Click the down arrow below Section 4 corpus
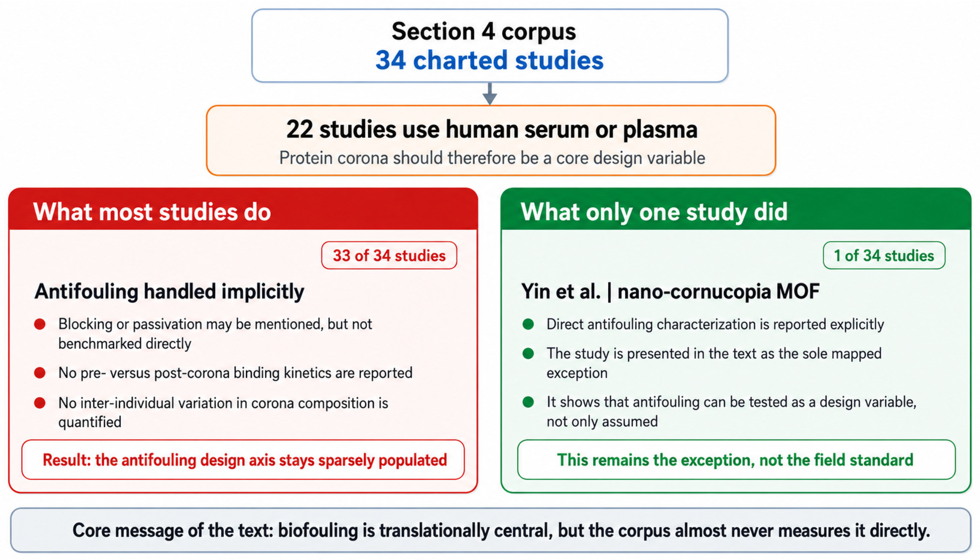This screenshot has height=560, width=980. pos(489,93)
